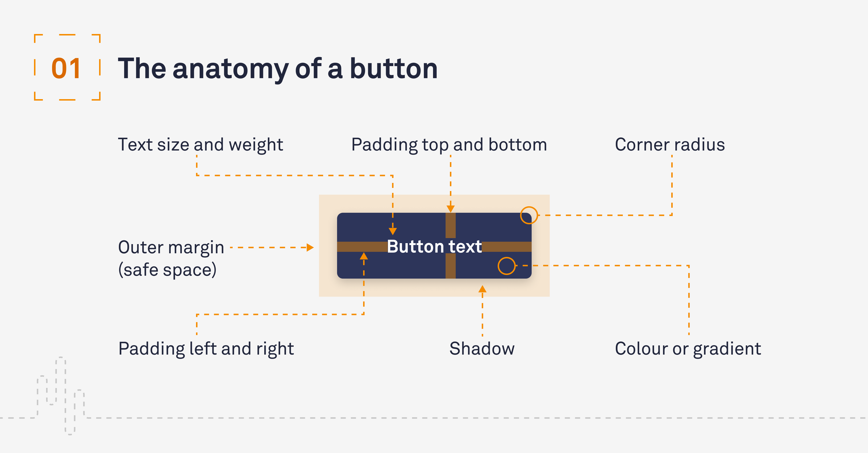Select the "Padding top and bottom" label
This screenshot has height=453, width=868.
[x=449, y=144]
